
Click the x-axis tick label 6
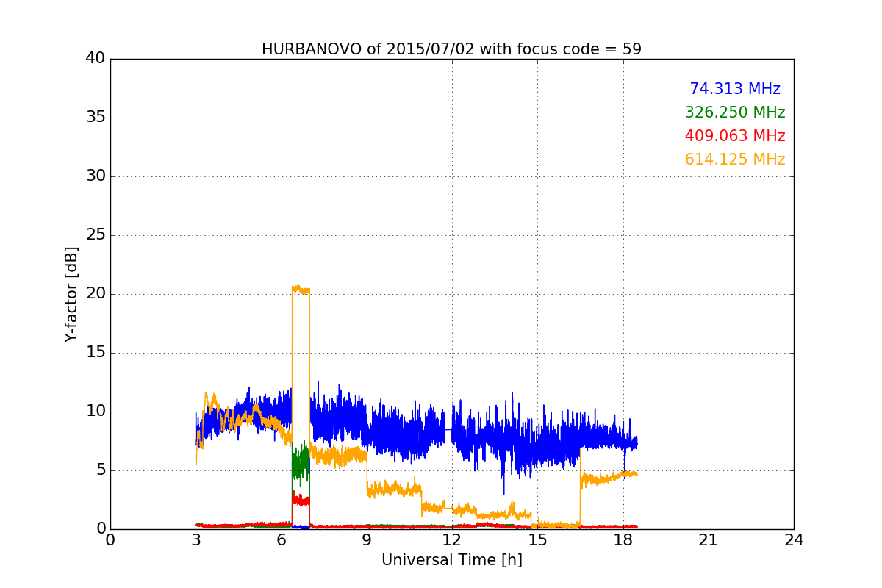click(281, 540)
